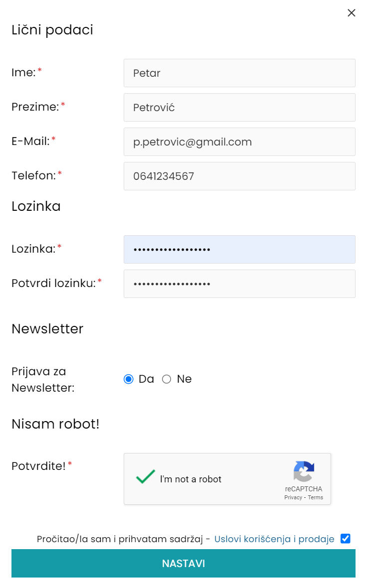The width and height of the screenshot is (366, 588).
Task: Click into the Ime field
Action: 239,73
